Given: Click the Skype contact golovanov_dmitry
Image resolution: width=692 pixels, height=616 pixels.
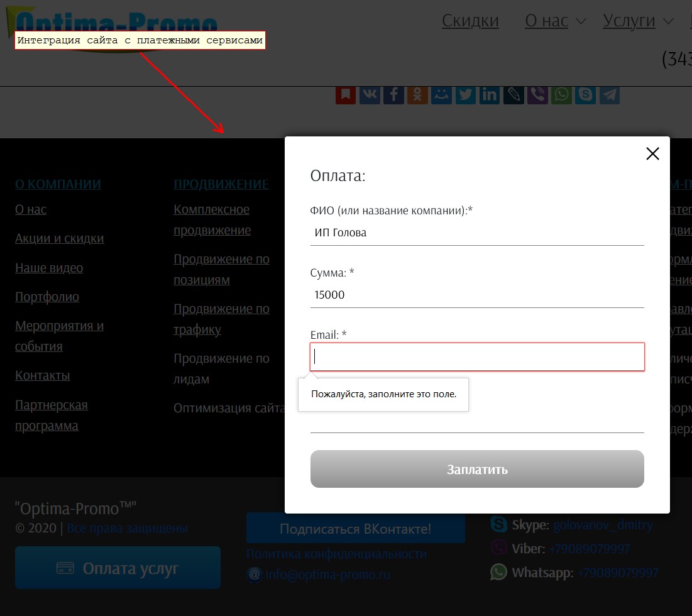Looking at the screenshot, I should click(602, 525).
